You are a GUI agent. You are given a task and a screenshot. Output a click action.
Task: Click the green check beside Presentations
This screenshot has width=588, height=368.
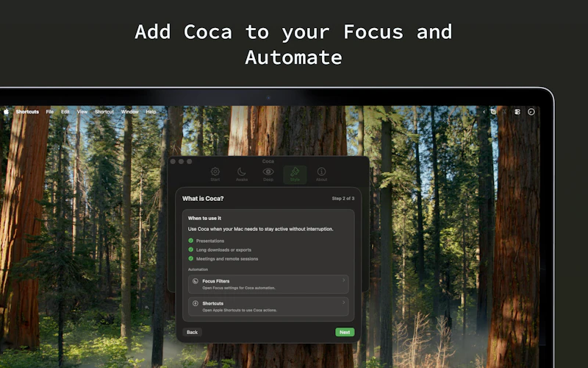click(191, 241)
